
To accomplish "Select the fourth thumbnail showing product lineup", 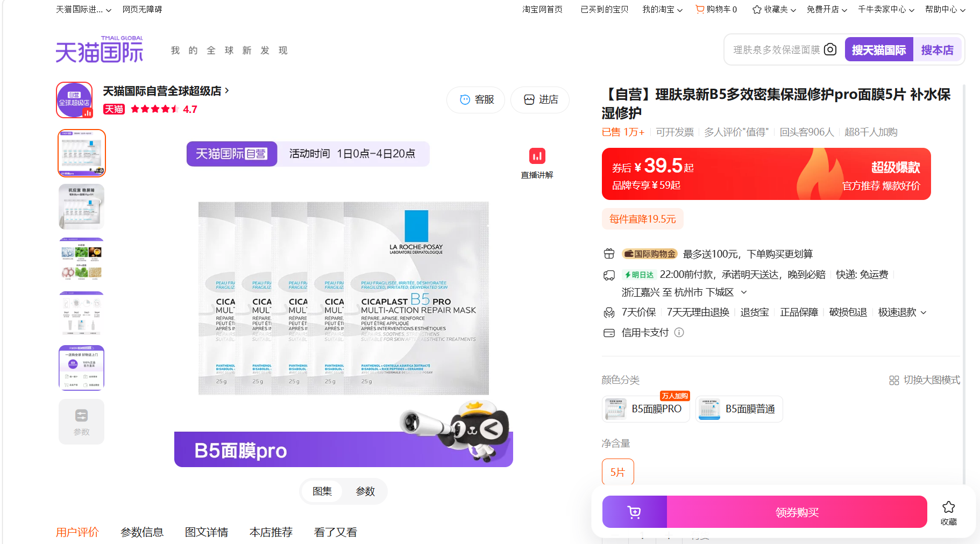I will (x=82, y=314).
